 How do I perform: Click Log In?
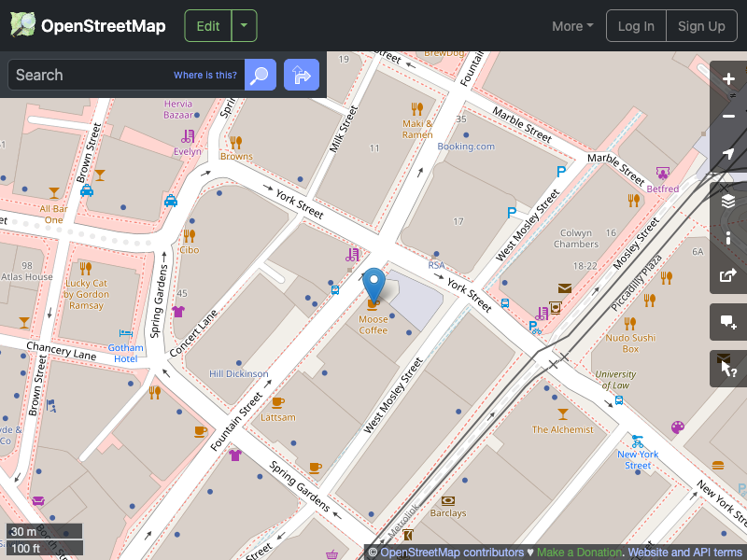636,25
